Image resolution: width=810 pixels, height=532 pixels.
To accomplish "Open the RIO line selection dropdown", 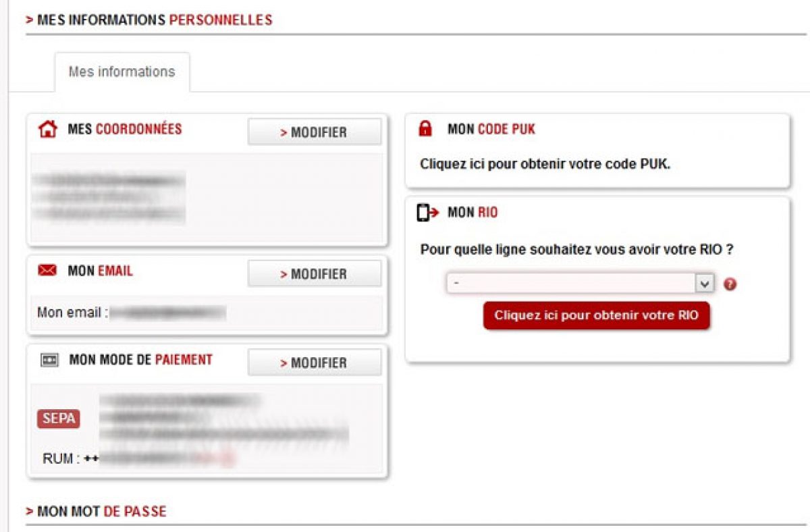I will 570,284.
